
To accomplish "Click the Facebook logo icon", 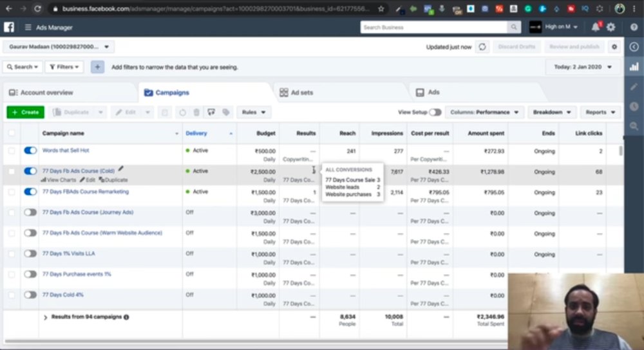I will (x=9, y=27).
